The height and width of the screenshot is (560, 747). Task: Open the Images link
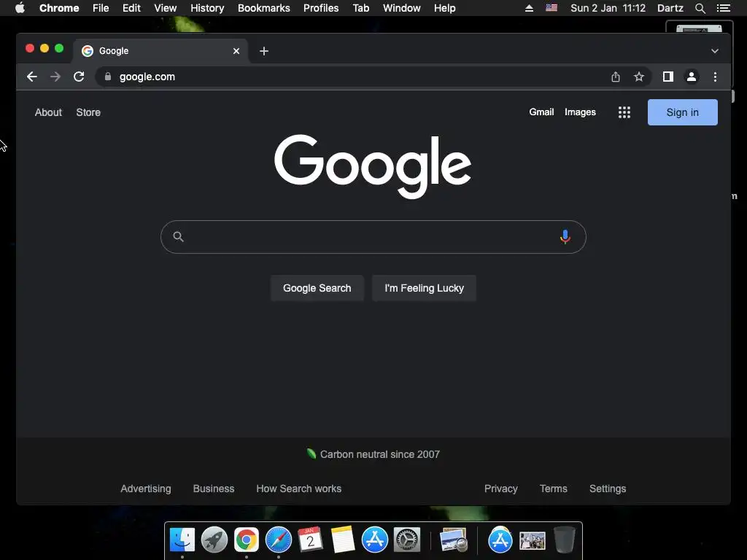[580, 112]
